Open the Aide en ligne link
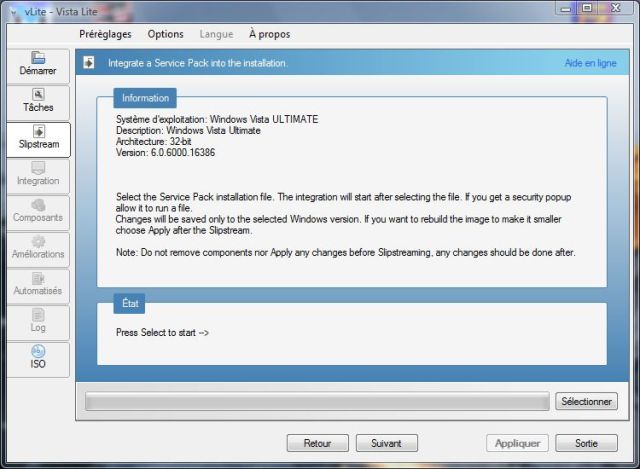This screenshot has width=640, height=469. coord(590,63)
